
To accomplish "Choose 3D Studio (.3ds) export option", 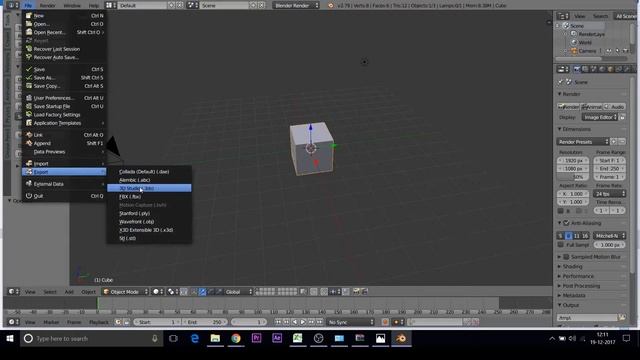I will [x=149, y=188].
